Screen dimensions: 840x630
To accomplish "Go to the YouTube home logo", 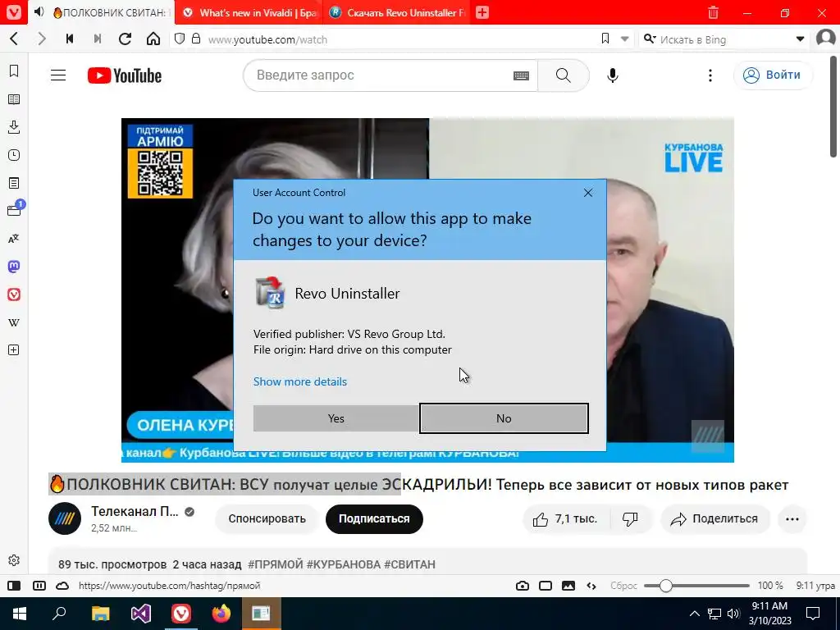I will click(x=125, y=75).
